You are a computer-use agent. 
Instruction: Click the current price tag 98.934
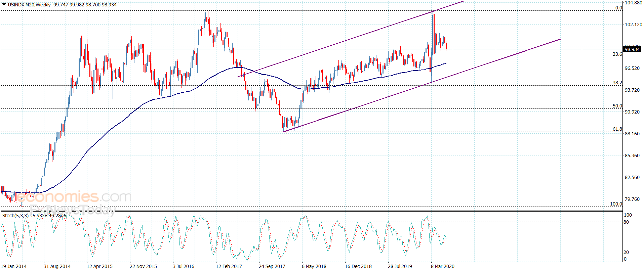coord(632,49)
